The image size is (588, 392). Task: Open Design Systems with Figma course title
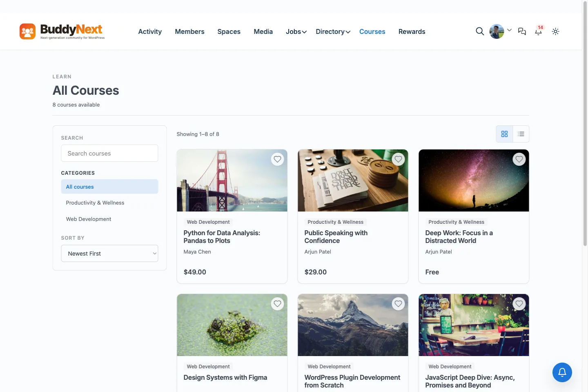pos(225,378)
